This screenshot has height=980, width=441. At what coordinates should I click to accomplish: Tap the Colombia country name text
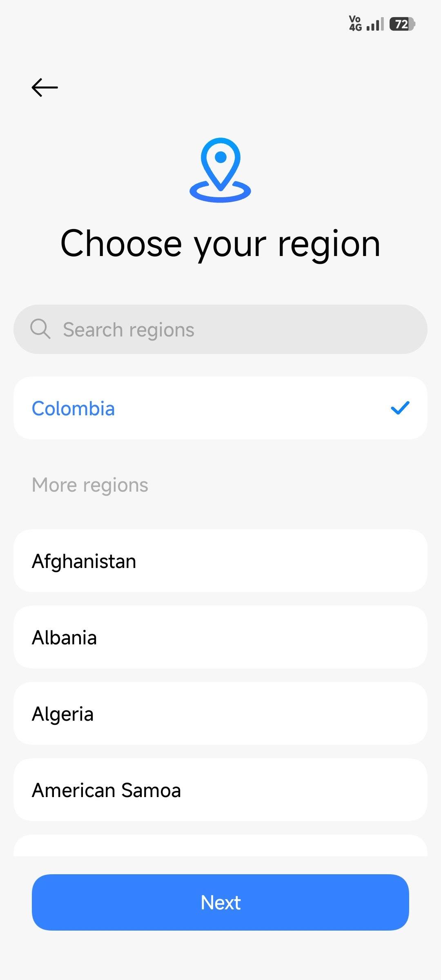click(73, 408)
